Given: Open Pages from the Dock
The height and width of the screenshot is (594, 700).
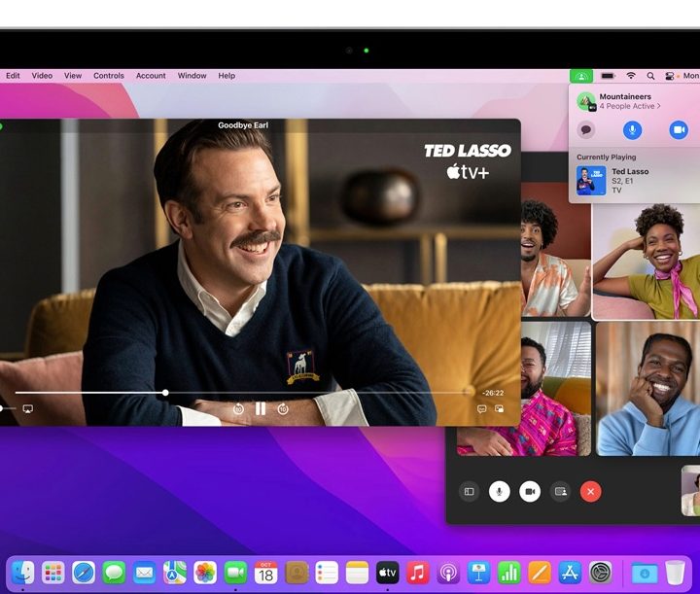Looking at the screenshot, I should click(x=540, y=573).
